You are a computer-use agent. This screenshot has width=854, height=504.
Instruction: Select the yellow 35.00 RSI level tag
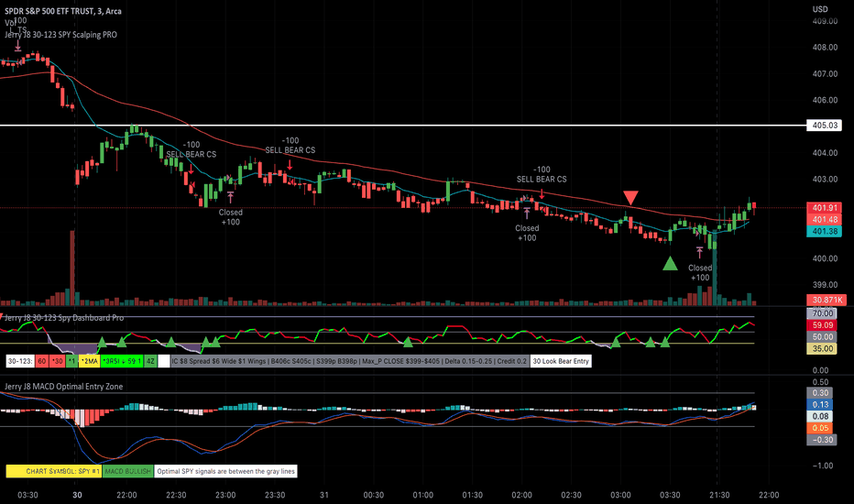pos(823,349)
